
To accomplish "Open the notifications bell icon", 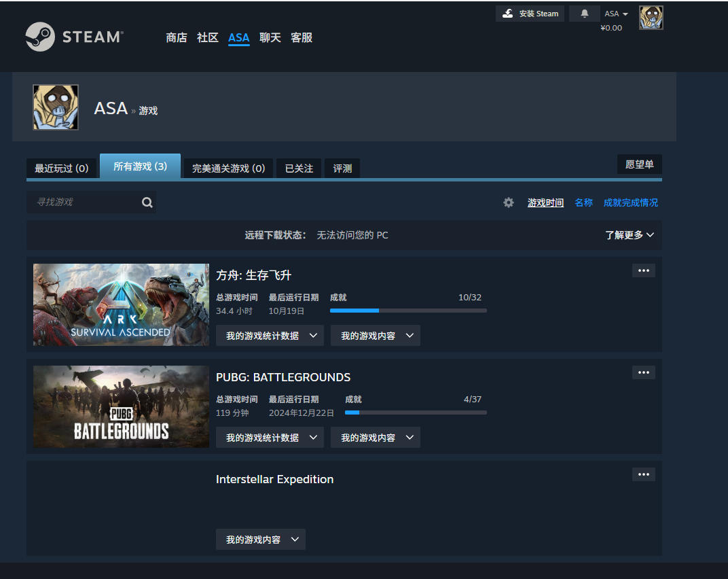I will (584, 14).
